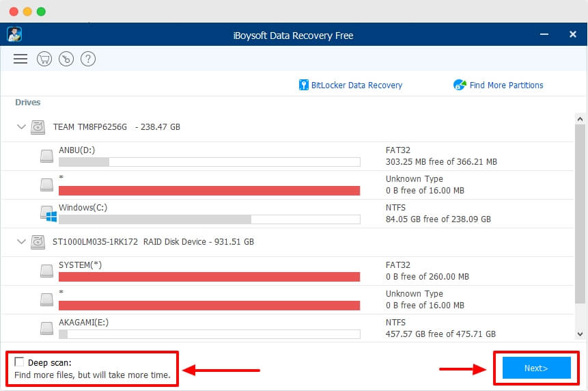Screen dimensions: 588x391
Task: Click the Next> button
Action: click(536, 368)
